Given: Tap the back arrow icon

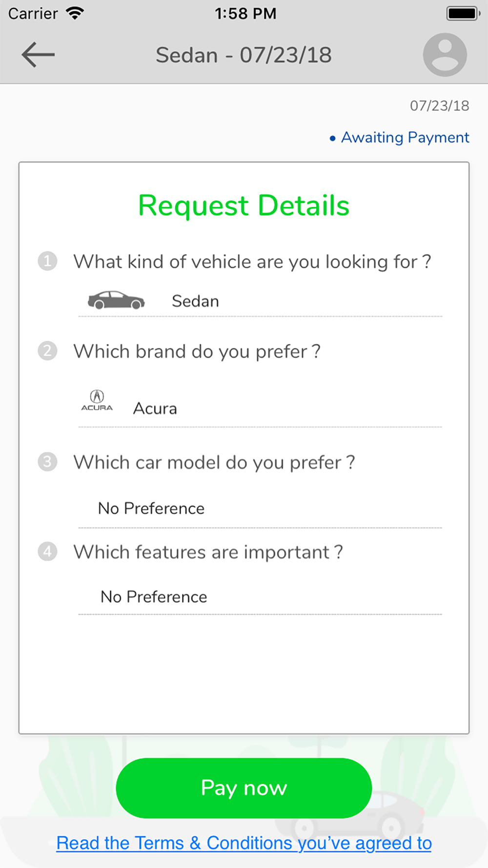Looking at the screenshot, I should [38, 55].
